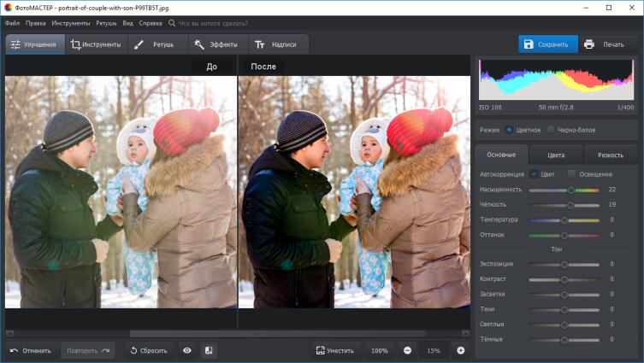The image size is (644, 363).
Task: Open the Справка menu
Action: click(150, 23)
